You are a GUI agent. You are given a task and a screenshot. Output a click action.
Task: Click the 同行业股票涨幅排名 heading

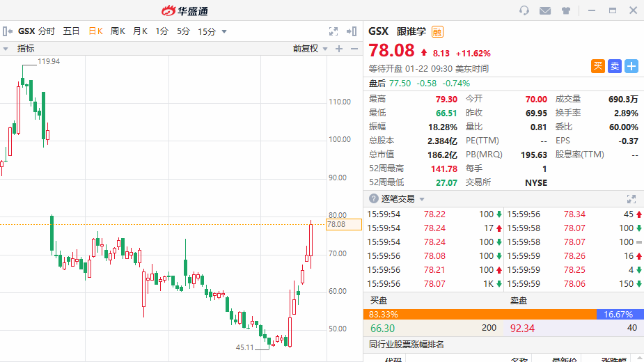(406, 345)
